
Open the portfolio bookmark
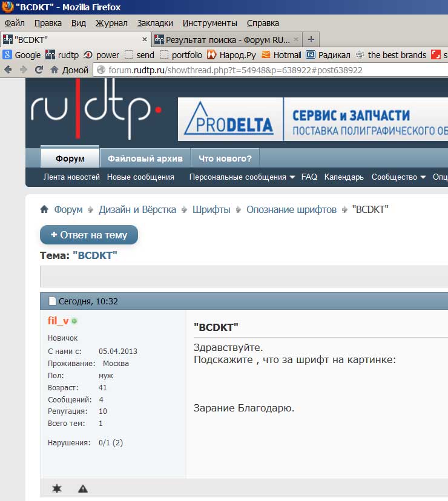[x=181, y=55]
